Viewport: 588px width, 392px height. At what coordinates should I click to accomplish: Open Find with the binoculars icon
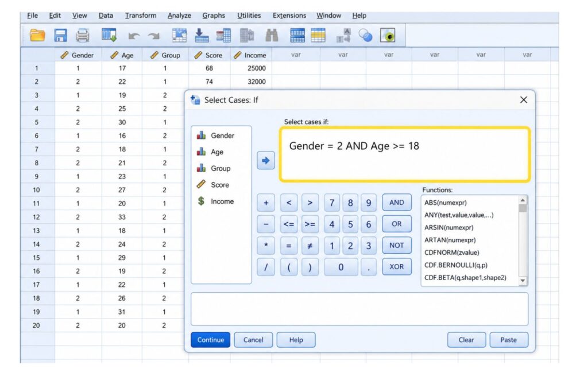pos(272,36)
